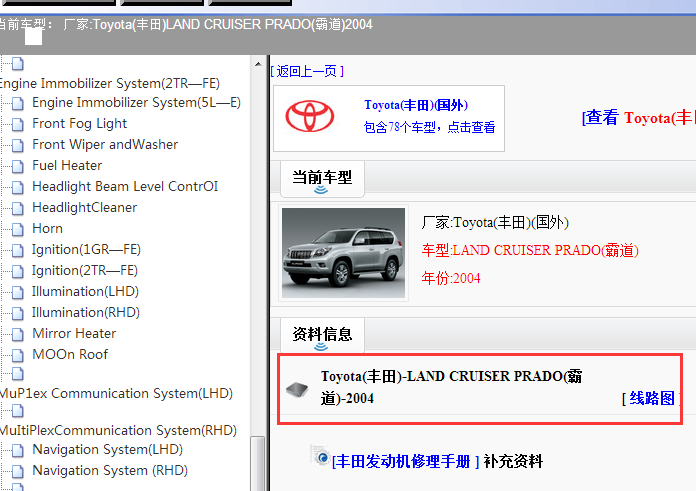Open the 线路图 wiring diagram link
Viewport: 696px width, 491px height.
pos(652,398)
